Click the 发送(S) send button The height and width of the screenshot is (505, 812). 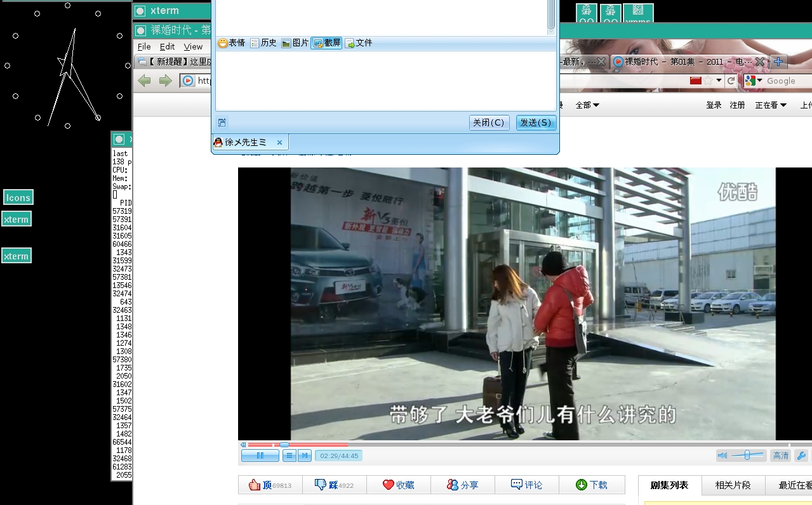point(536,122)
